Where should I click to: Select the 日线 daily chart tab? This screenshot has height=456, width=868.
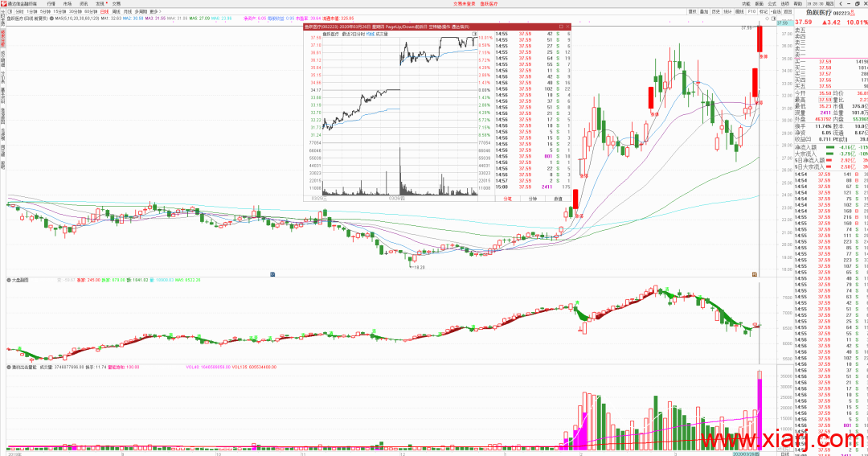(104, 11)
